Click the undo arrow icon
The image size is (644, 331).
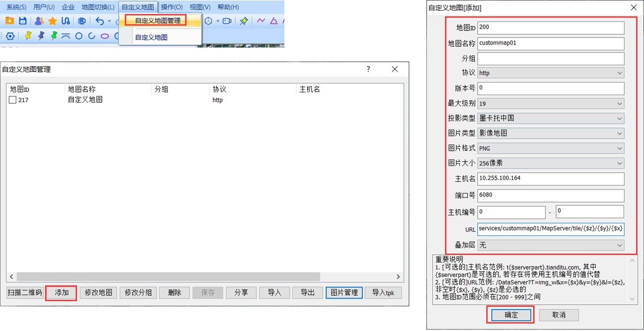(100, 21)
